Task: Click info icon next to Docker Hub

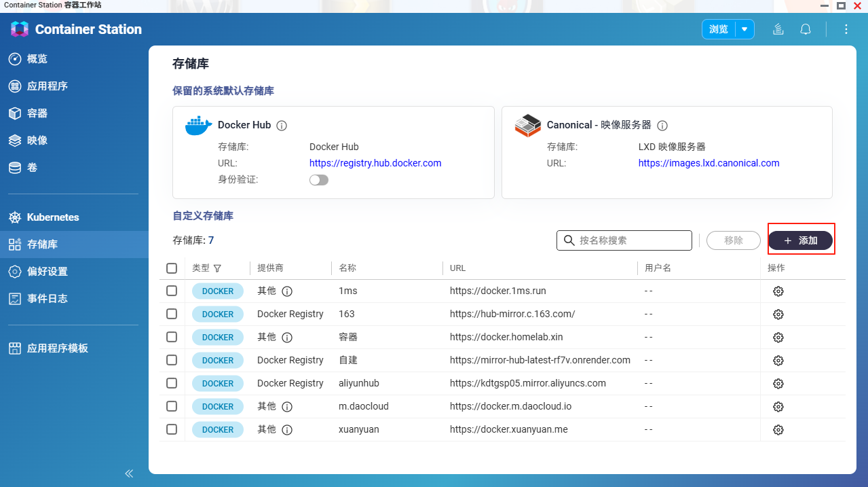Action: point(282,126)
